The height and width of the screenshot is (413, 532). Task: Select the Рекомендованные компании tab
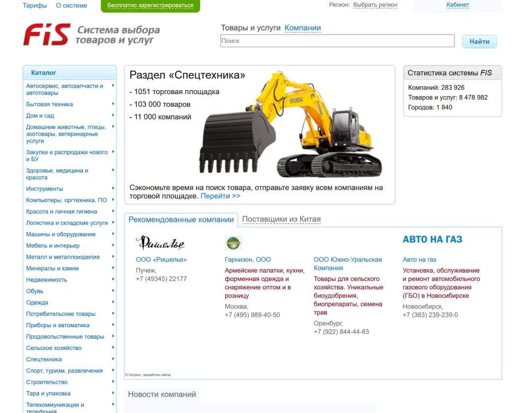(181, 220)
